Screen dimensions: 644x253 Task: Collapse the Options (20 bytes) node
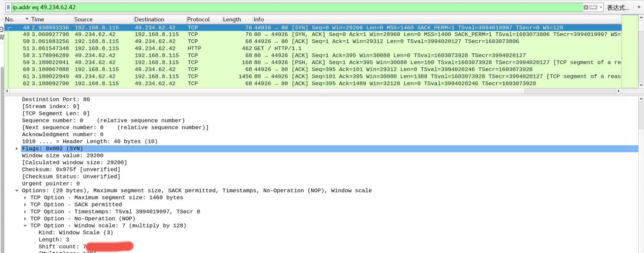16,191
